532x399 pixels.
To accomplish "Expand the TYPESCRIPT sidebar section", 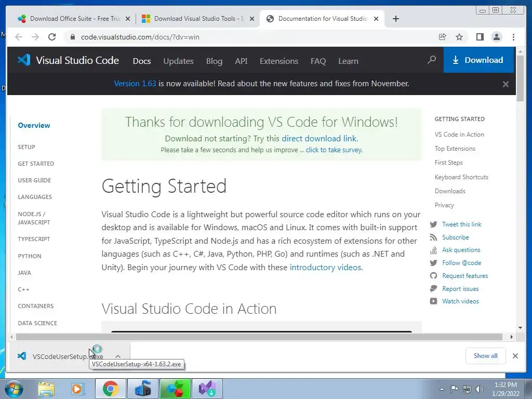I will click(x=34, y=239).
